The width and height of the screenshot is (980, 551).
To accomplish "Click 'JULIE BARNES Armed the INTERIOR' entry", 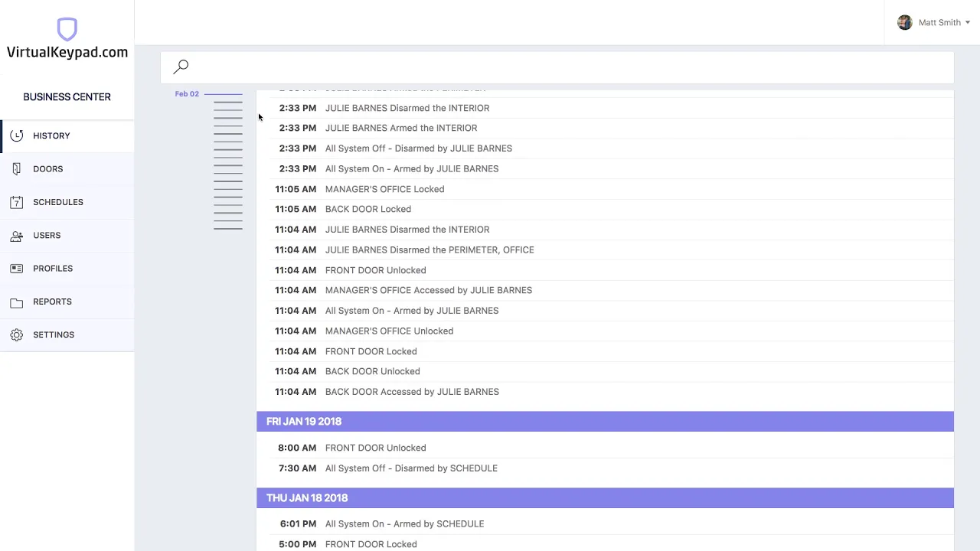I will tap(400, 128).
